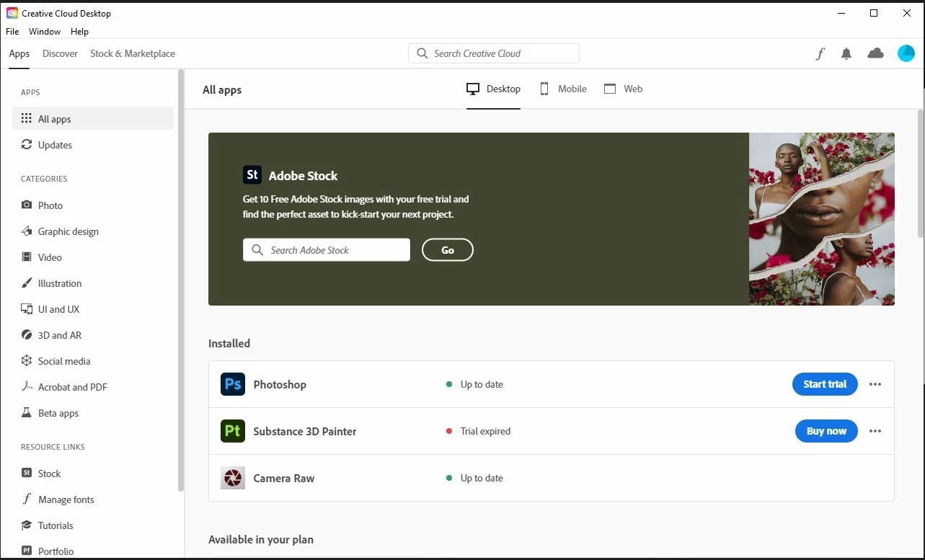Choose the 3D and AR category
Image resolution: width=925 pixels, height=560 pixels.
[x=93, y=335]
